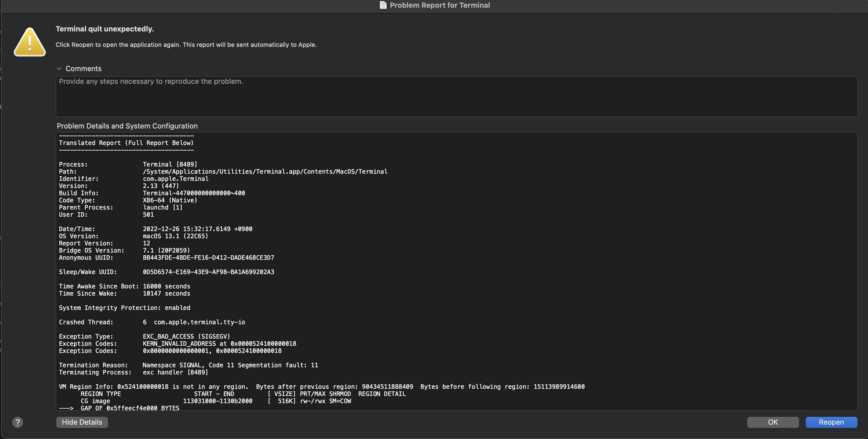
Task: Click the 'Problem Details and System Configuration' label
Action: coord(127,126)
